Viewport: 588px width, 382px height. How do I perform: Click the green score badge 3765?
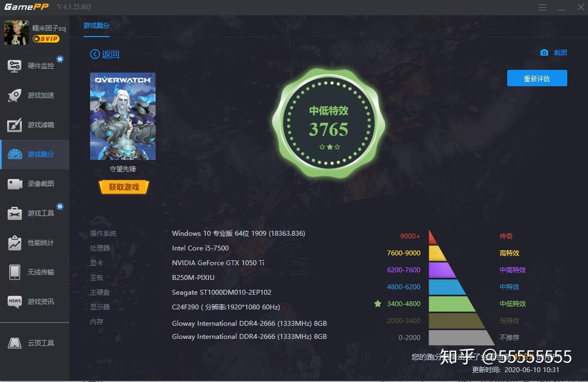[329, 123]
